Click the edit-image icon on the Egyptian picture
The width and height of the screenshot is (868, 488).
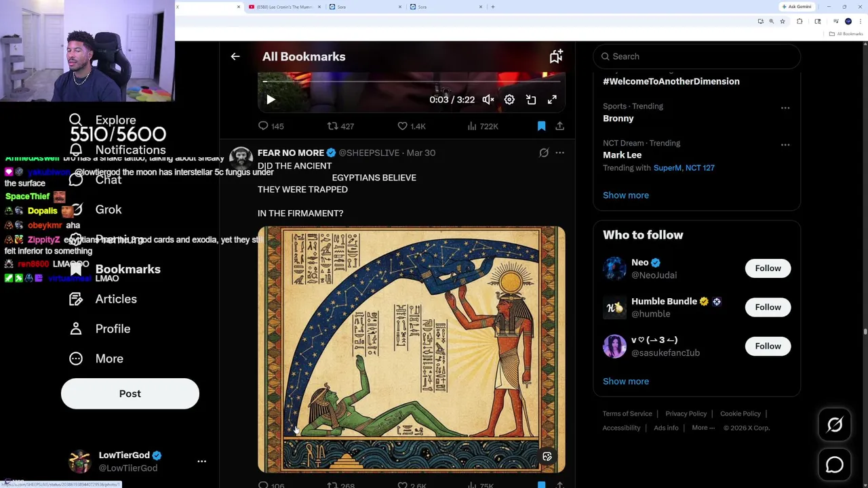[547, 457]
